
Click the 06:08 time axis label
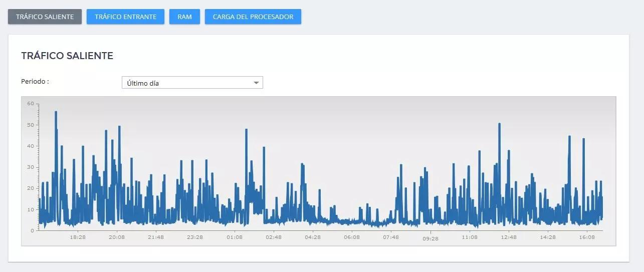click(352, 237)
